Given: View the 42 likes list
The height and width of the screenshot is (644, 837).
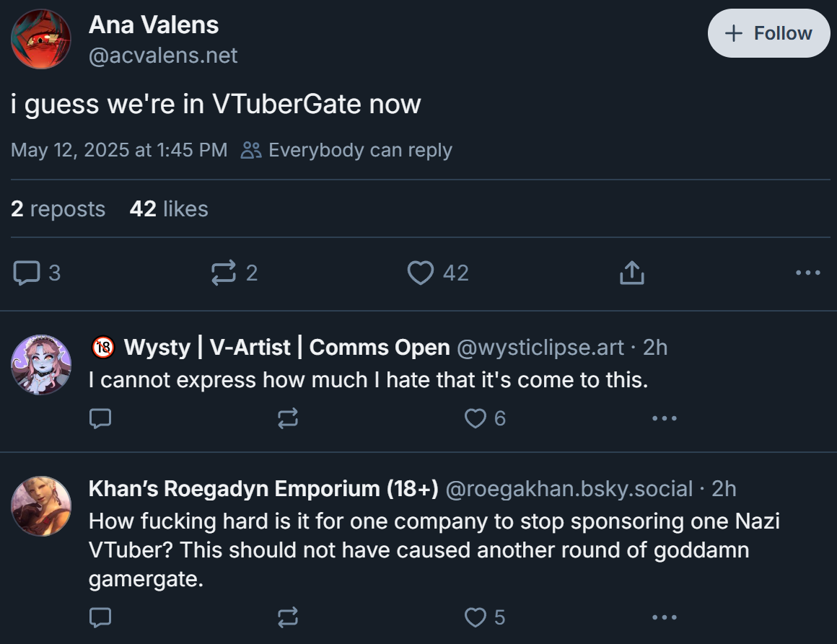Looking at the screenshot, I should [x=169, y=208].
